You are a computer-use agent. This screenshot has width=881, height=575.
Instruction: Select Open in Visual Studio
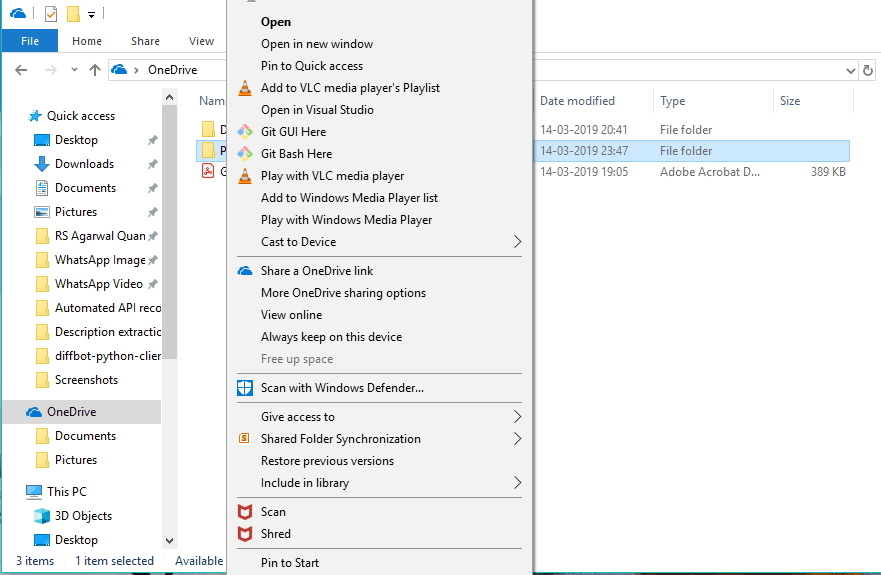click(317, 110)
